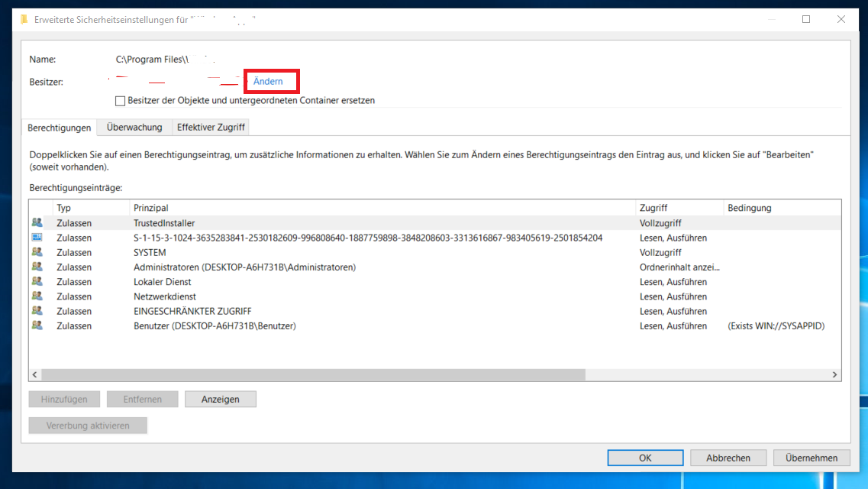This screenshot has width=868, height=489.
Task: Open the Effektiver Zugriff tab
Action: click(211, 127)
